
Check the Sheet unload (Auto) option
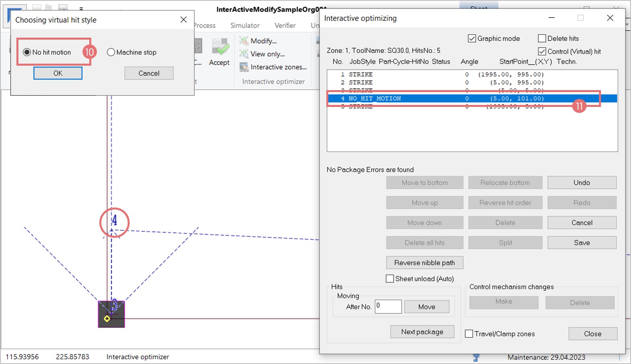pos(390,279)
